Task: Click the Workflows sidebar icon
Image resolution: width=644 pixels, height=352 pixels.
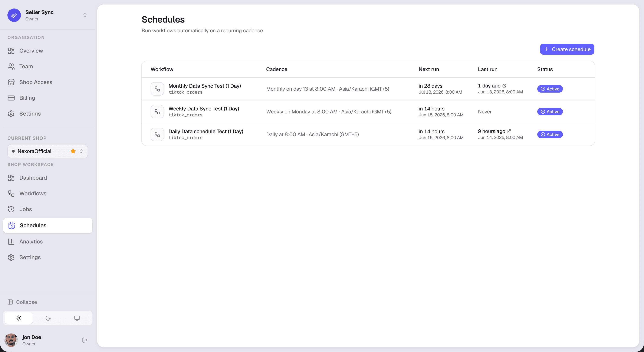Action: 11,193
